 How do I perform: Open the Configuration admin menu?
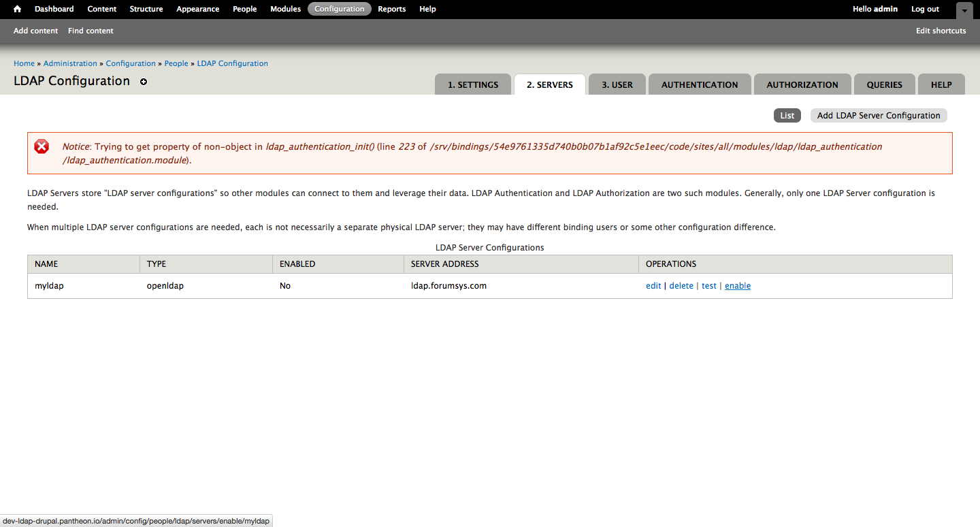(x=340, y=9)
